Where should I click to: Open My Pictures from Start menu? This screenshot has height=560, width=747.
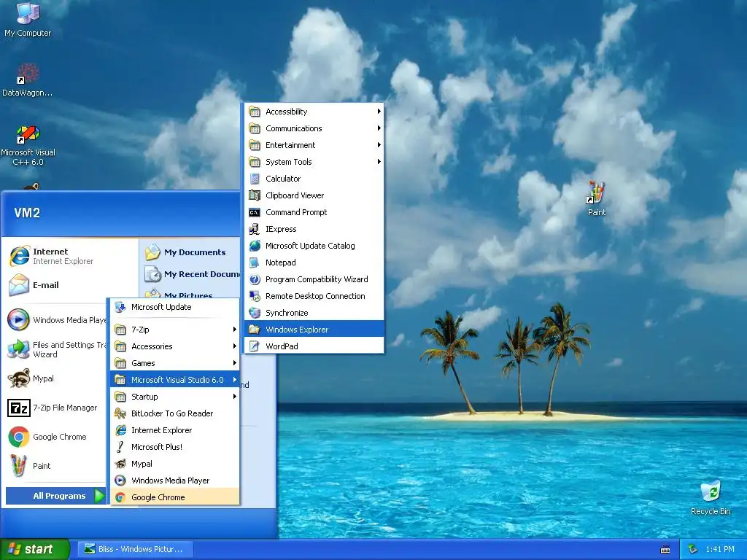click(179, 295)
